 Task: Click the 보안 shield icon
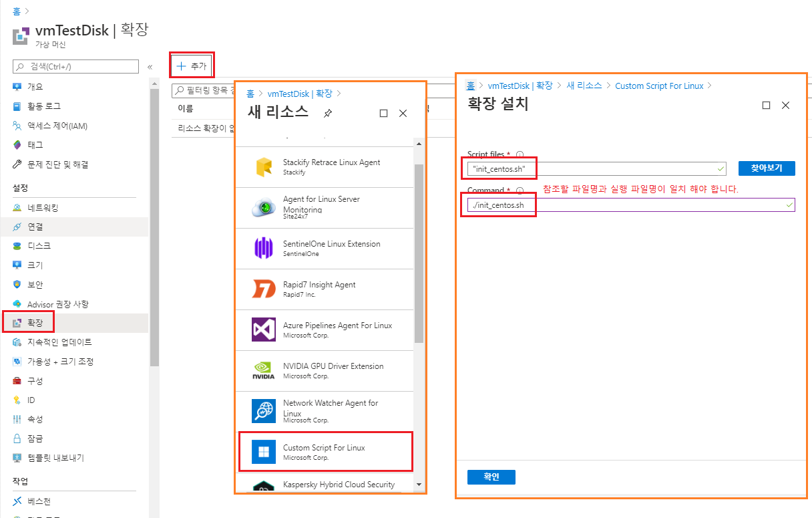pos(17,285)
